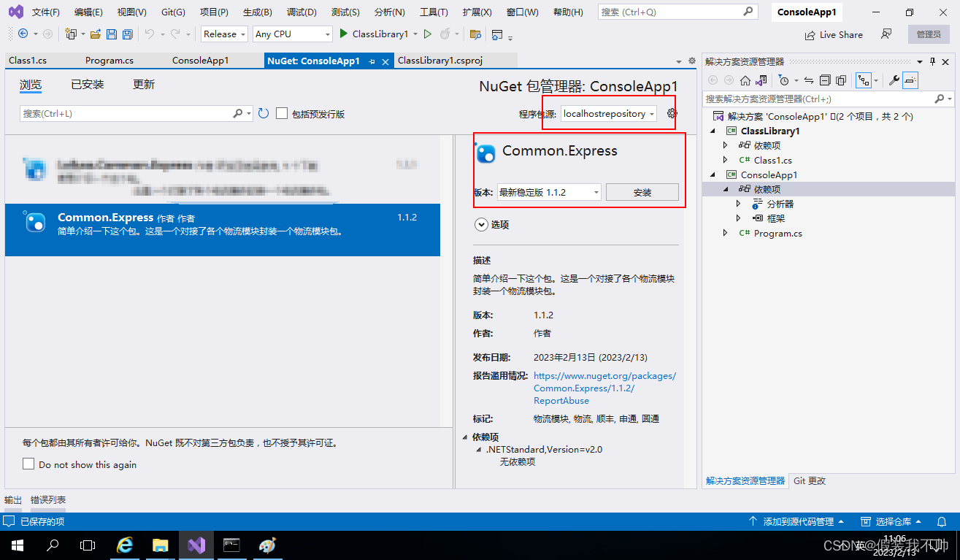Open the Debug menu (调试)
This screenshot has width=960, height=560.
click(302, 12)
